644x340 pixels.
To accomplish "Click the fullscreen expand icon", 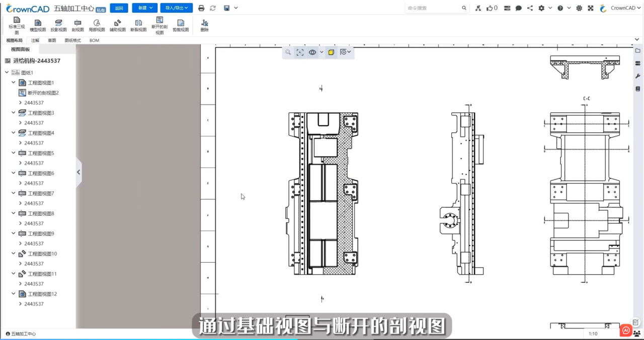I will coord(590,8).
